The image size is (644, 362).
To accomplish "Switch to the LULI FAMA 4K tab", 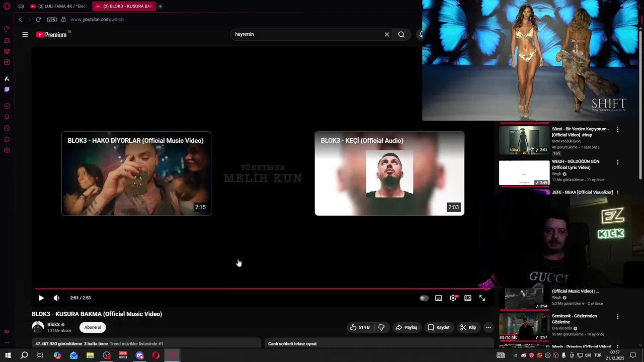I will [x=59, y=6].
